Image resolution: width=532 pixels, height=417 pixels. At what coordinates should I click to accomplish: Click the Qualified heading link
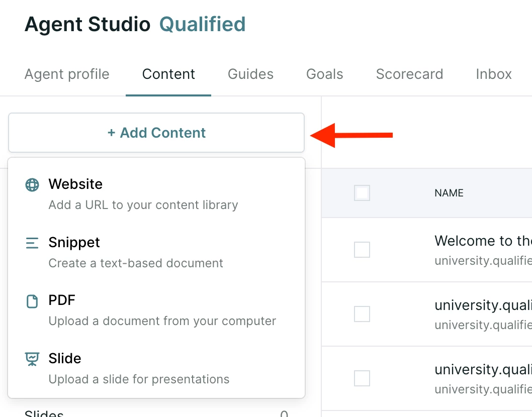[203, 24]
